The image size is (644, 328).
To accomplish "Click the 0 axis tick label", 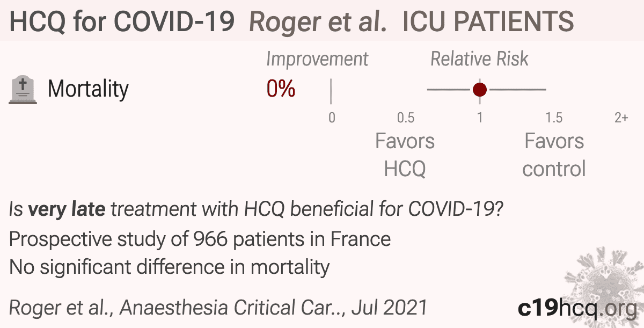I will click(x=332, y=118).
